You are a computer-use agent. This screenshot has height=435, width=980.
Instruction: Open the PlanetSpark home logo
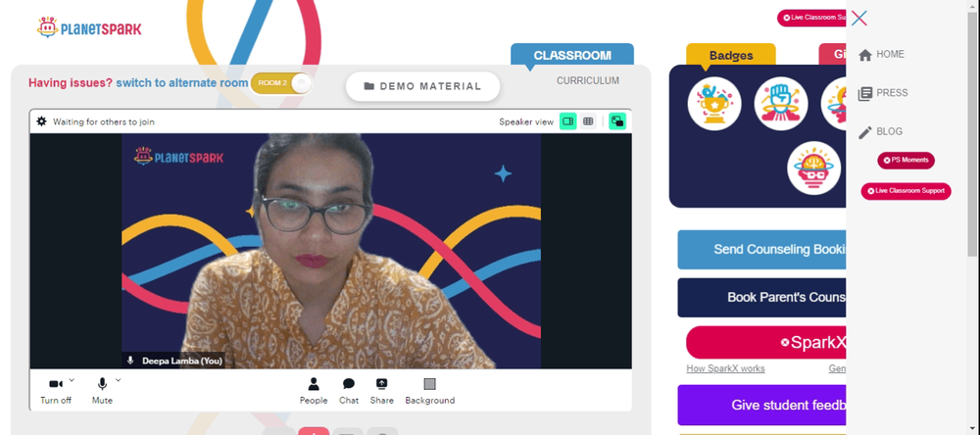89,27
